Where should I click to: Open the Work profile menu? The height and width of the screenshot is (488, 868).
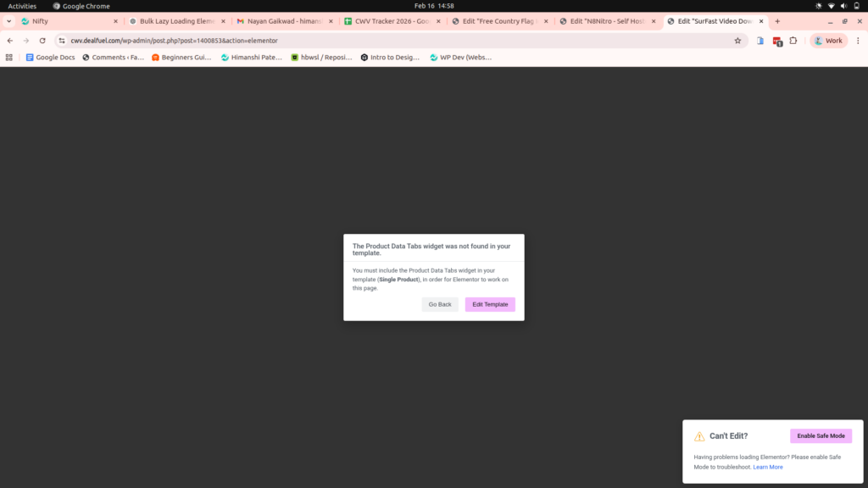[828, 41]
